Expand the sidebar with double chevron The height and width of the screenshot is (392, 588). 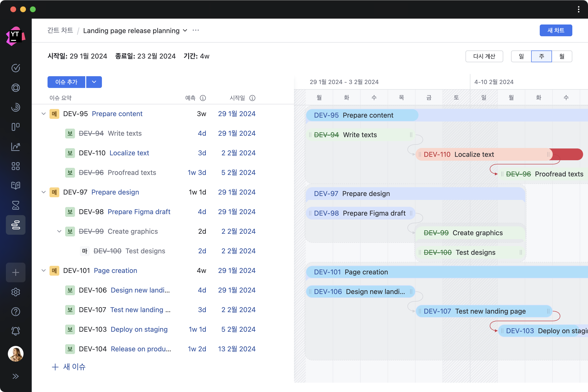15,376
